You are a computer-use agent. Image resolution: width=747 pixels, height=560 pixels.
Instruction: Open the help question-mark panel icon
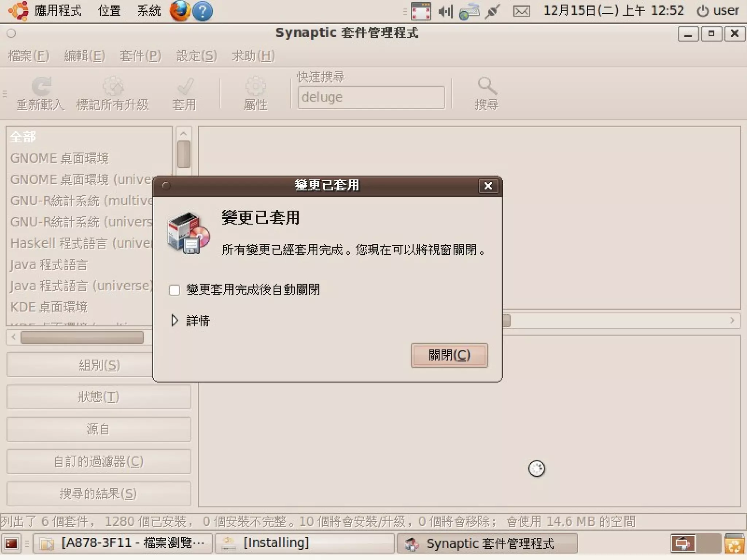202,11
